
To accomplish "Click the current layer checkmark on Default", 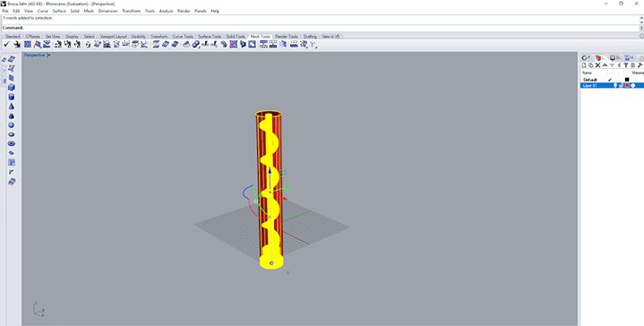I will click(x=610, y=80).
